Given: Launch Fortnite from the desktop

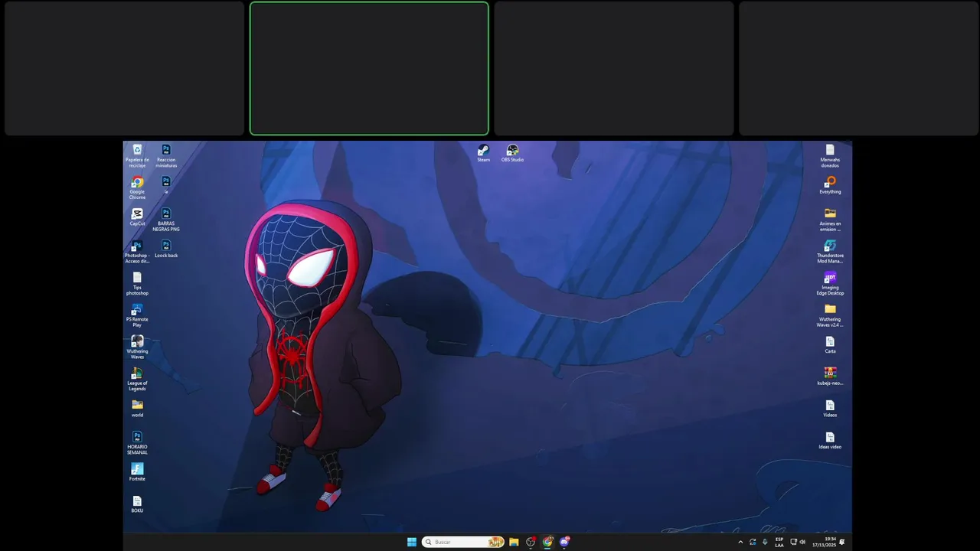Looking at the screenshot, I should 137,471.
